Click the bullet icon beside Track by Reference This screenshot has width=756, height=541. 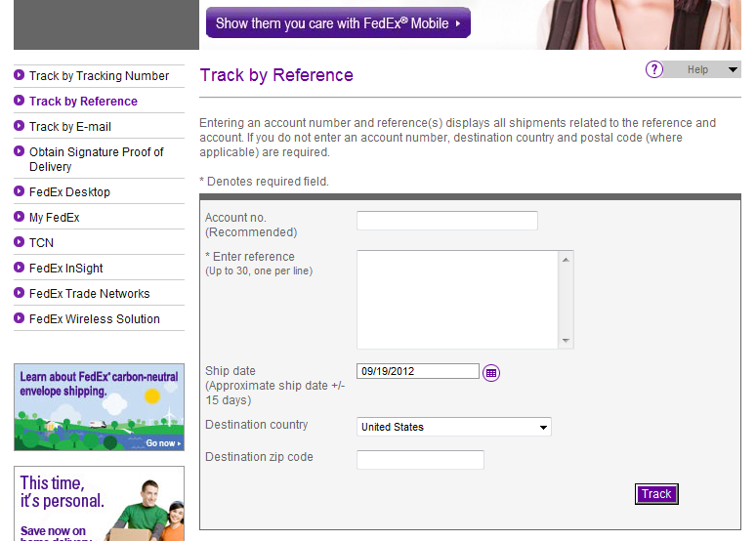pyautogui.click(x=20, y=101)
